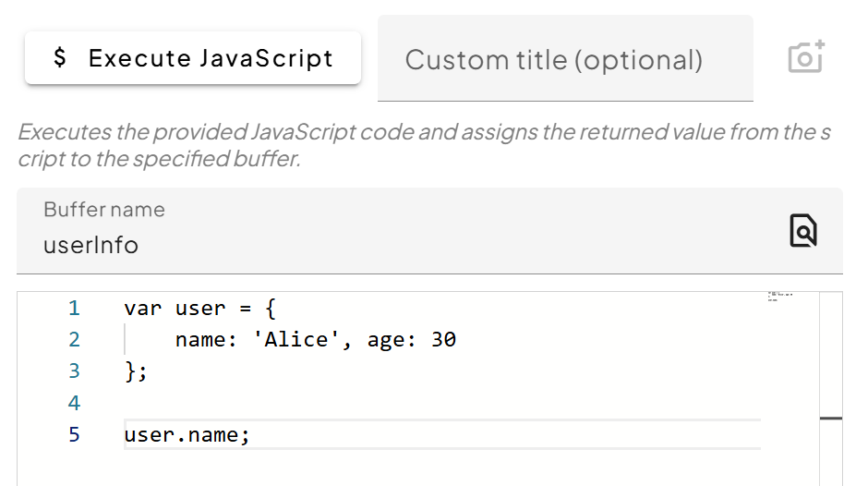
Task: Click the camera screenshot icon
Action: [805, 57]
